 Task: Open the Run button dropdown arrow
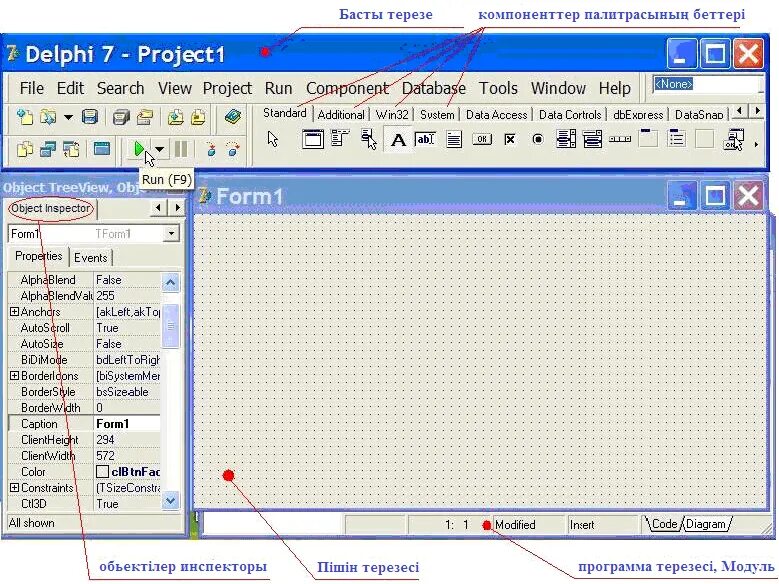point(159,149)
